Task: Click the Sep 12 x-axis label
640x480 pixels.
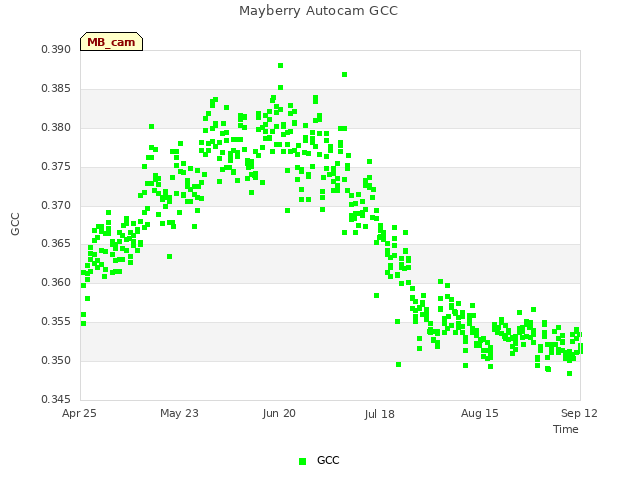Action: [x=579, y=413]
